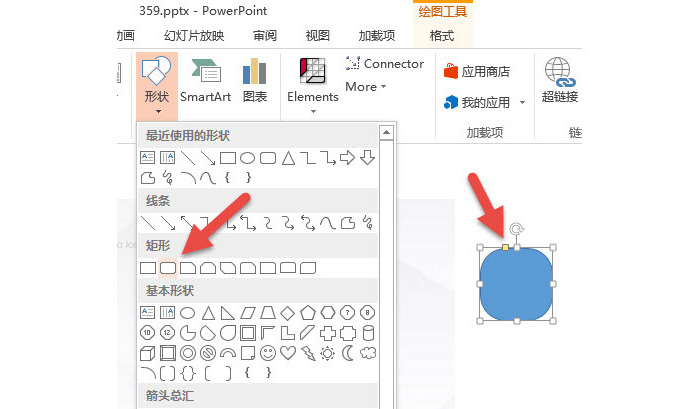
Task: Click the shapes gallery scroll up arrow
Action: [386, 132]
